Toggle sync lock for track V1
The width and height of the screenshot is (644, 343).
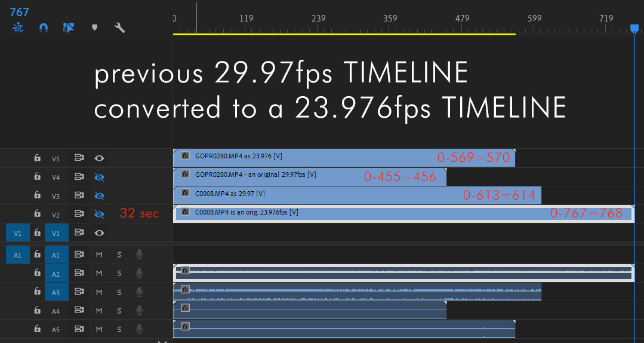point(79,233)
